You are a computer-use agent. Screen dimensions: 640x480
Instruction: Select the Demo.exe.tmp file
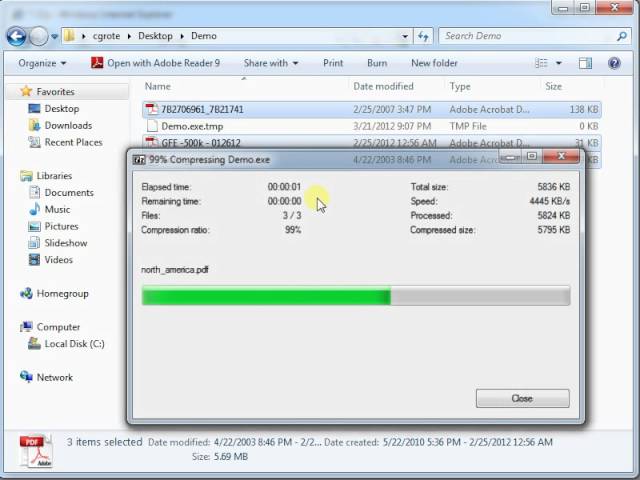[192, 126]
